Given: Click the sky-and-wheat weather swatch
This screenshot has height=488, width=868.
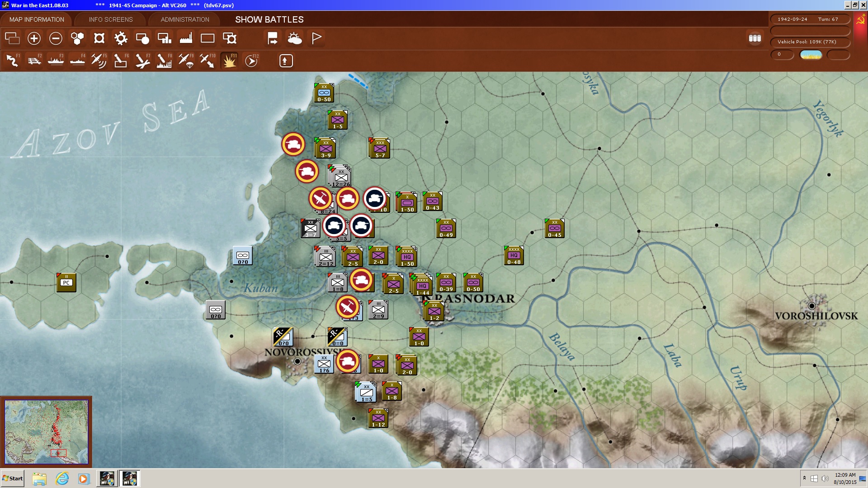Looking at the screenshot, I should click(811, 55).
